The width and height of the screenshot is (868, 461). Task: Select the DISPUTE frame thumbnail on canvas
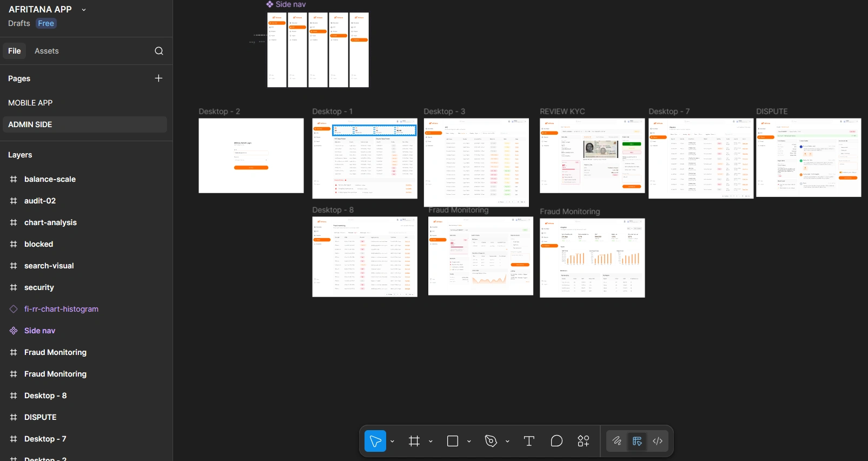(x=809, y=157)
